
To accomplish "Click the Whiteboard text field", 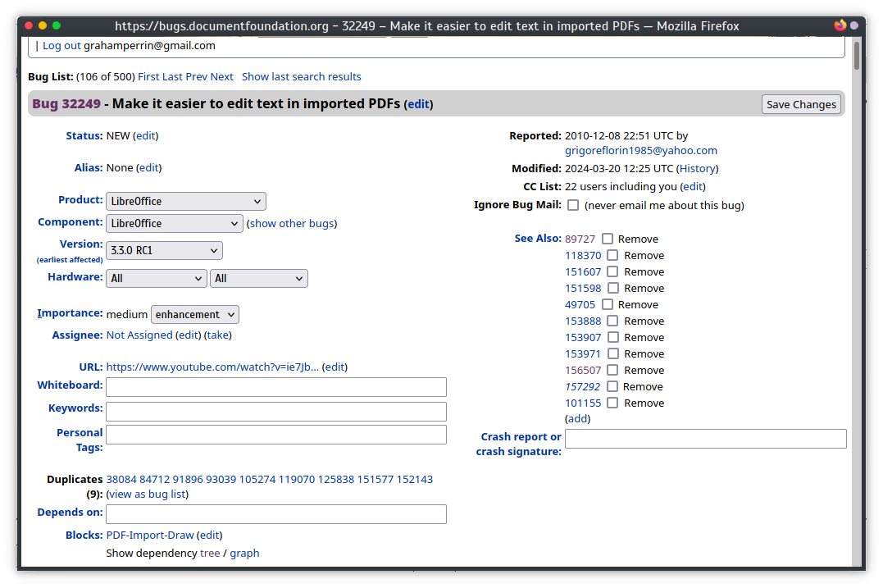I will coord(276,387).
